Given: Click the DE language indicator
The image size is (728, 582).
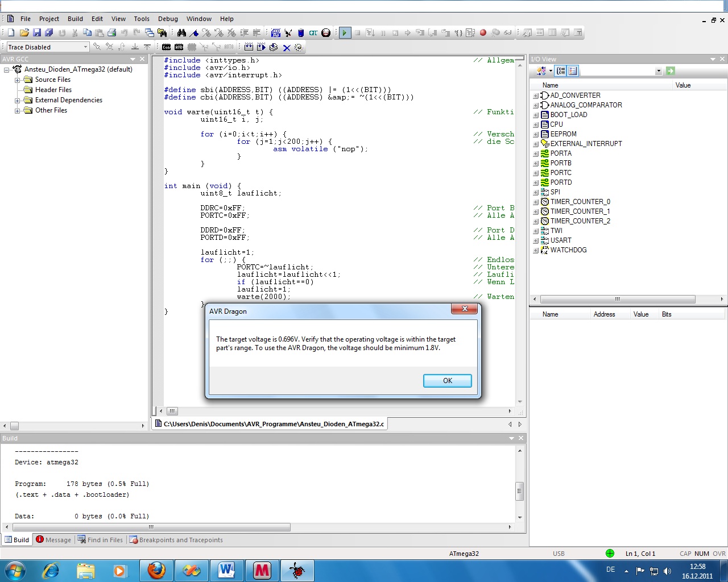Looking at the screenshot, I should tap(610, 569).
